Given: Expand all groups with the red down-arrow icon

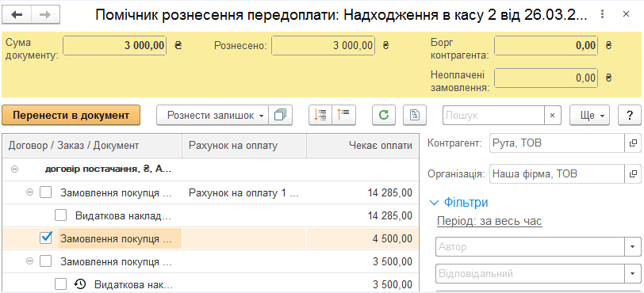Looking at the screenshot, I should (320, 116).
